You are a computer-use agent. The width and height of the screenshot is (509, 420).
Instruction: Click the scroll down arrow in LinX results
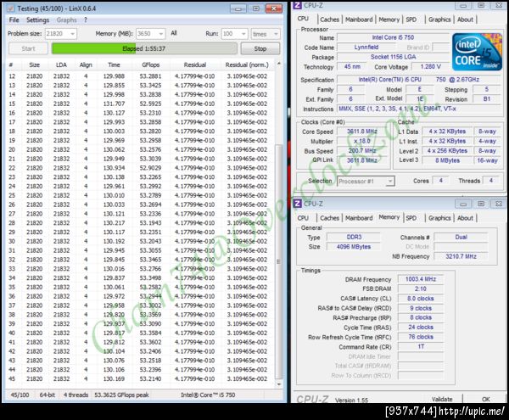pyautogui.click(x=278, y=384)
